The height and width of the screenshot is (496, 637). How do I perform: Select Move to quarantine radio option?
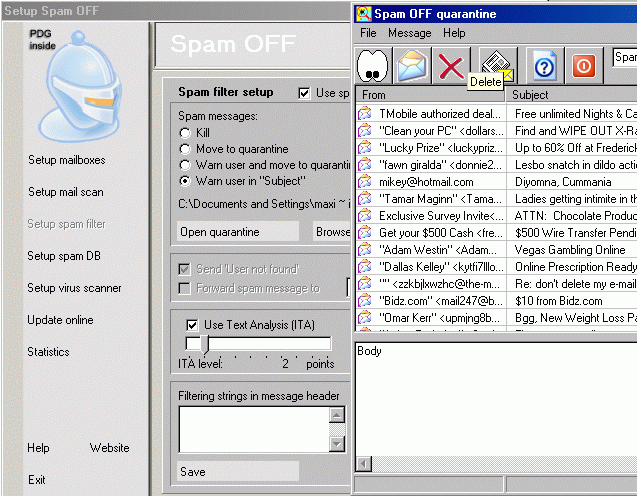[185, 149]
